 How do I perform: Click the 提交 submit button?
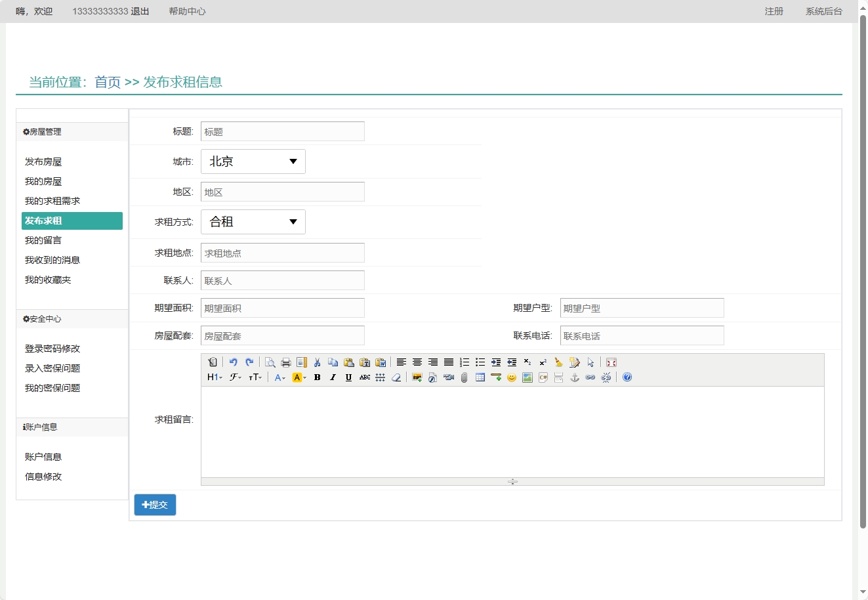(155, 504)
